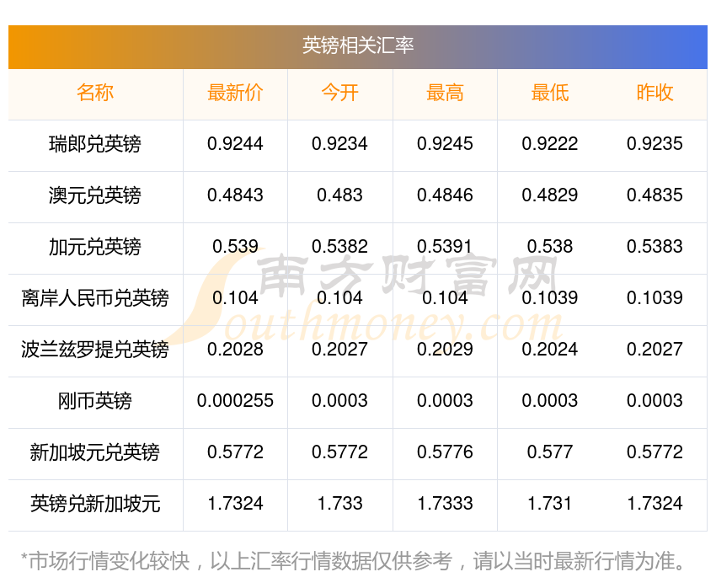
Task: Select lowest value 0.9222
Action: (550, 144)
